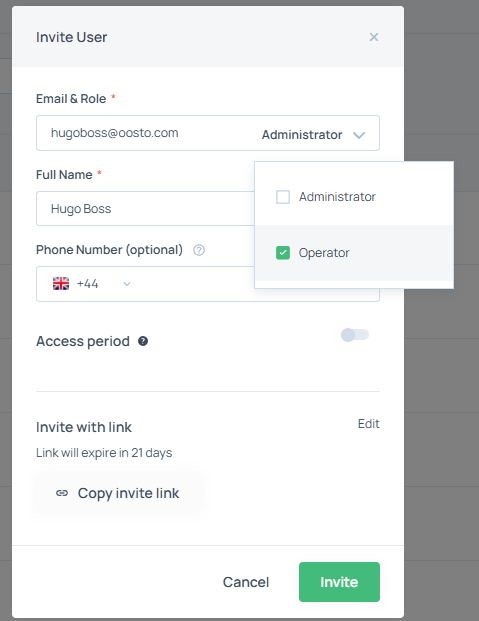This screenshot has height=621, width=479.
Task: Edit the invite link expiration
Action: pos(368,424)
